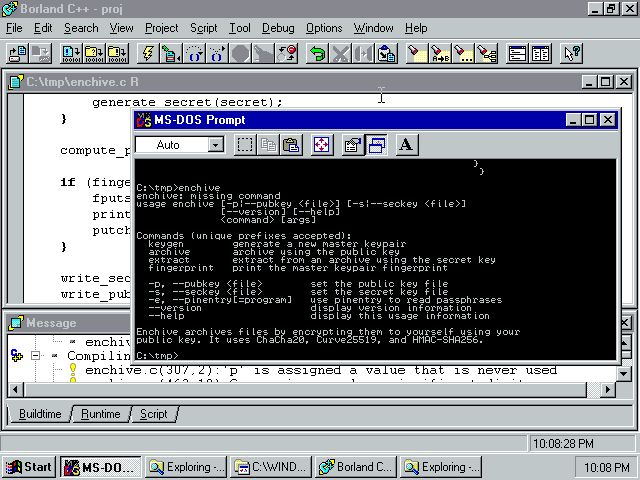
Task: Open Properties from the MS-DOS Prompt toolbar
Action: (x=353, y=145)
